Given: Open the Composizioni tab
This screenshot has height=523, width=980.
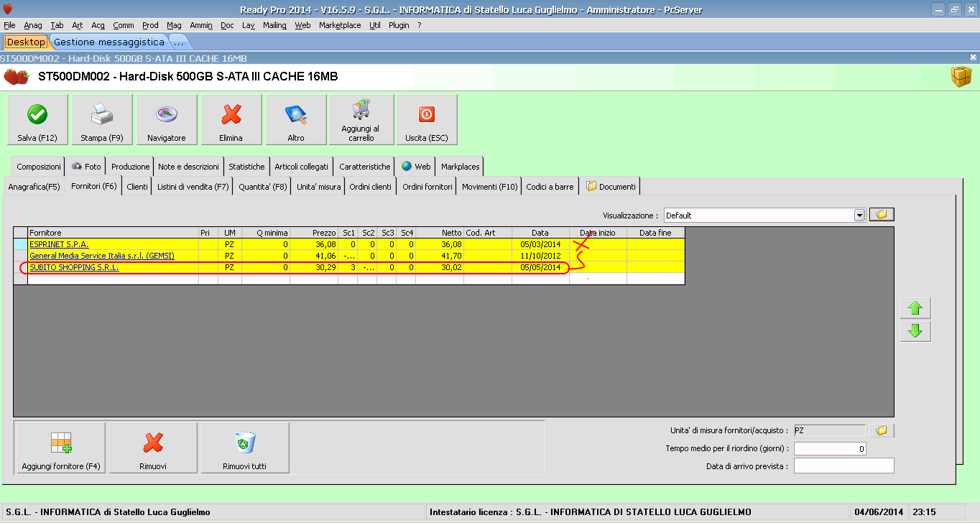Looking at the screenshot, I should point(39,167).
